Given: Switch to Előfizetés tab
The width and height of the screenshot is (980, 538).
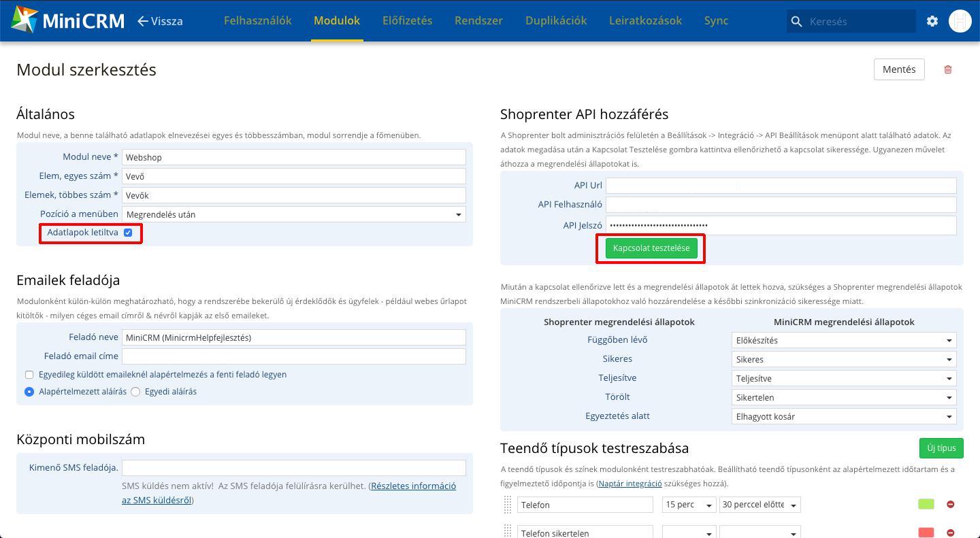Looking at the screenshot, I should (x=407, y=20).
